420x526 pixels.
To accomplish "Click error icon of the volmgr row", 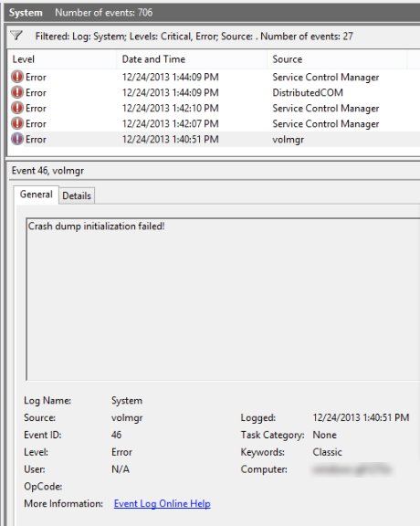I will coord(17,139).
